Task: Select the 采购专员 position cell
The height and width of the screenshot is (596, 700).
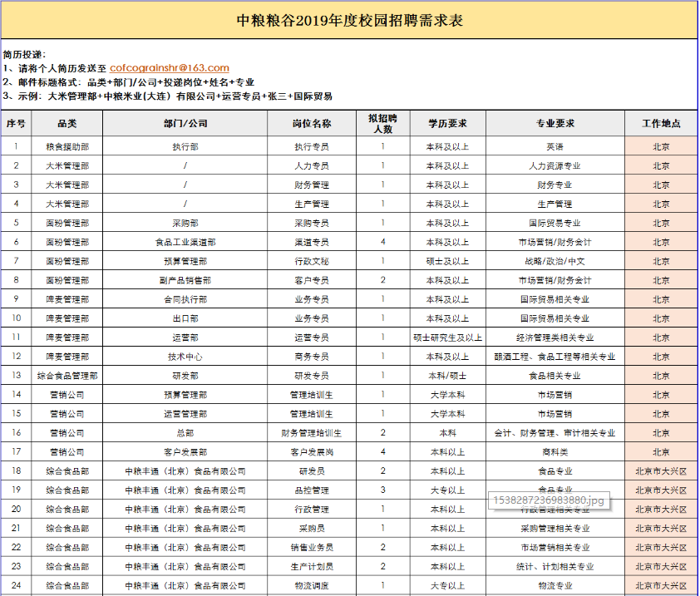Action: pyautogui.click(x=312, y=223)
